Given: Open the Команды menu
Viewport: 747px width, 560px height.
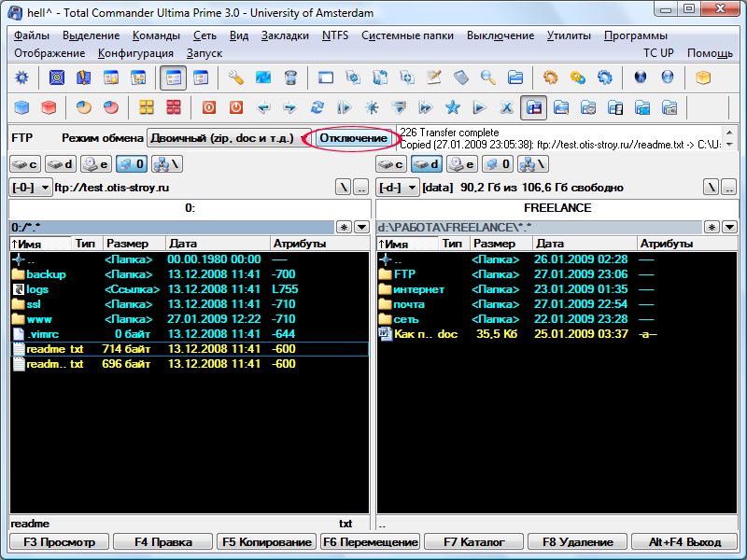Looking at the screenshot, I should [156, 35].
